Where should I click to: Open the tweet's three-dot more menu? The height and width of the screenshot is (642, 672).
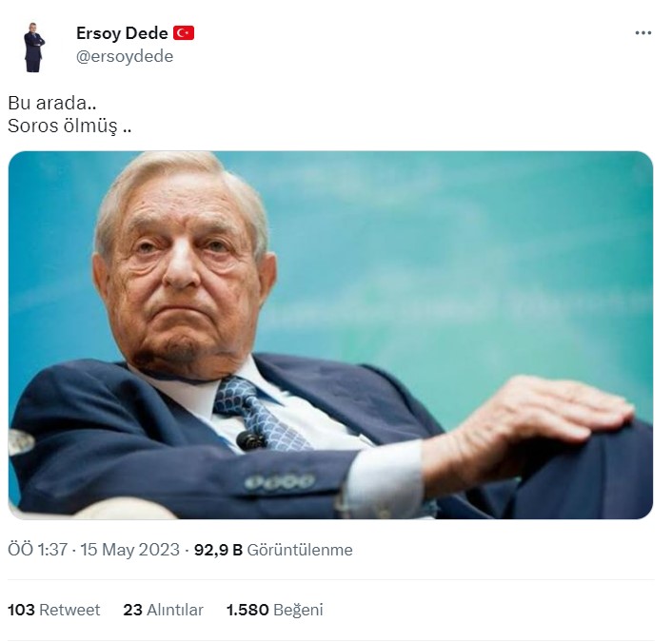coord(643,32)
